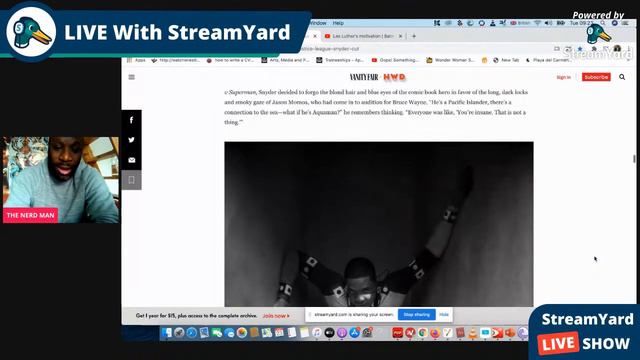This screenshot has width=640, height=360.
Task: Click the article photo of motion-capture actor
Action: coord(379,224)
